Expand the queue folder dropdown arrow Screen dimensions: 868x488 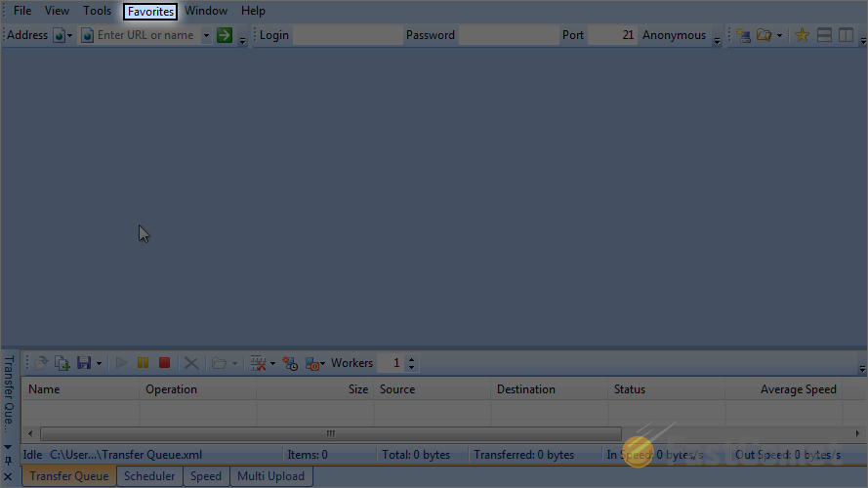234,363
